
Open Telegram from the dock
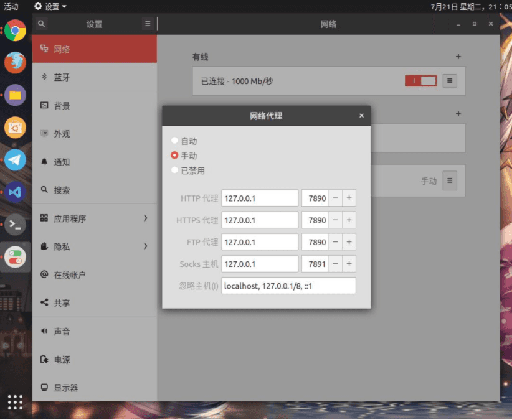click(16, 160)
